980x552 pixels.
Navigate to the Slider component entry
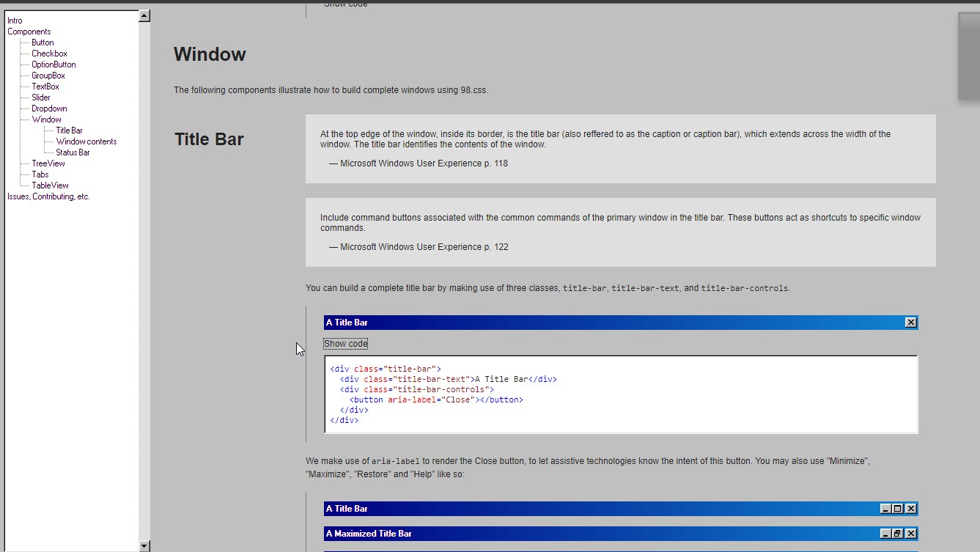(x=41, y=97)
